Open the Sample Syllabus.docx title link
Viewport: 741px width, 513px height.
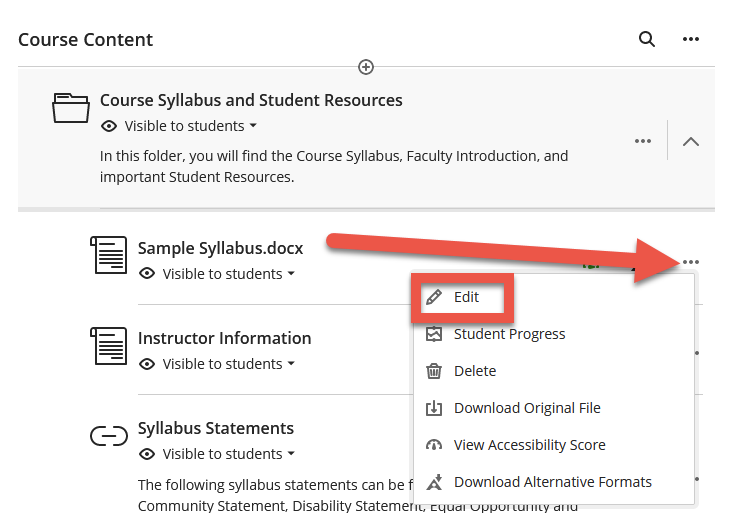coord(220,248)
